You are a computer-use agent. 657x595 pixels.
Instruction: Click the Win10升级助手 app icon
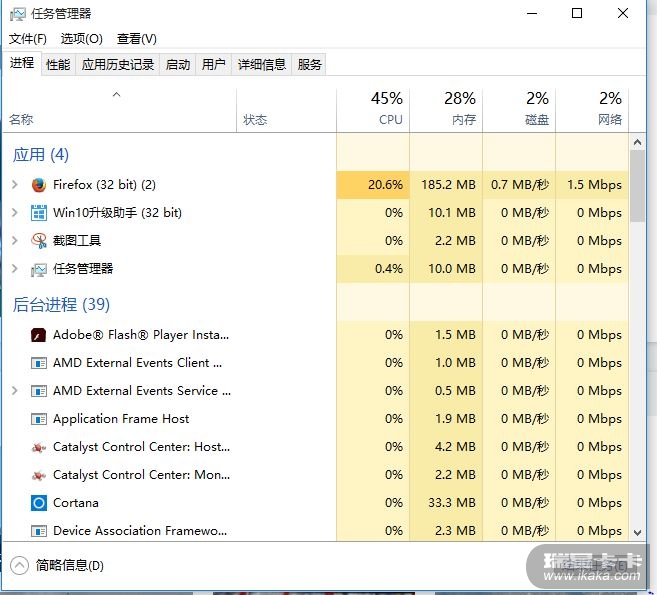point(39,213)
